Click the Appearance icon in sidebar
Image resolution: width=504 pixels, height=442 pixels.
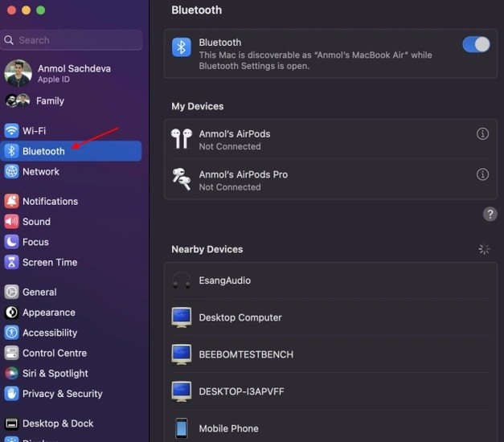[11, 313]
